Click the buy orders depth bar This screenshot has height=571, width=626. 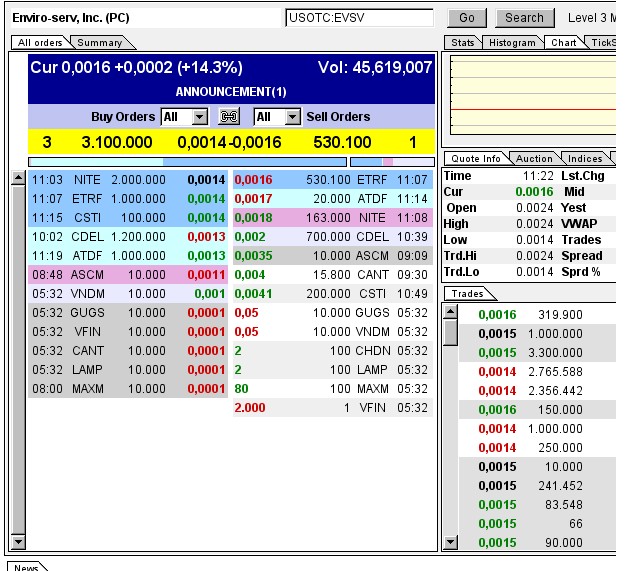(x=187, y=162)
